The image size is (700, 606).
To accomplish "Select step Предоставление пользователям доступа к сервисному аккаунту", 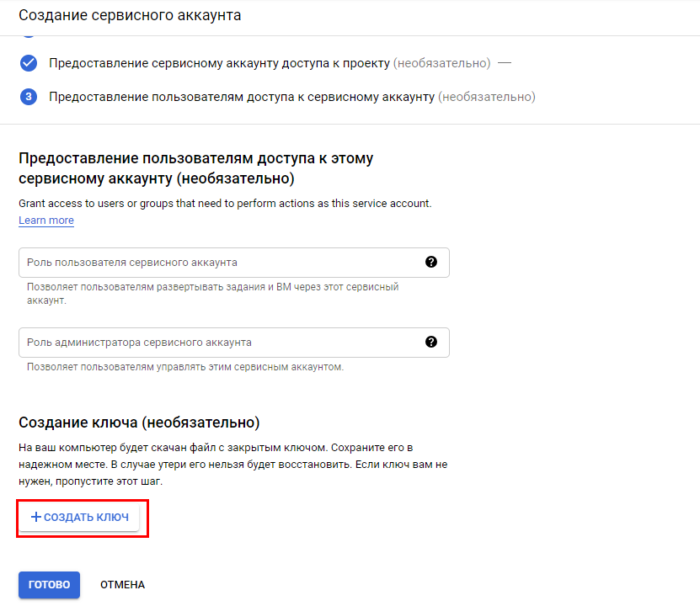I will (x=292, y=97).
